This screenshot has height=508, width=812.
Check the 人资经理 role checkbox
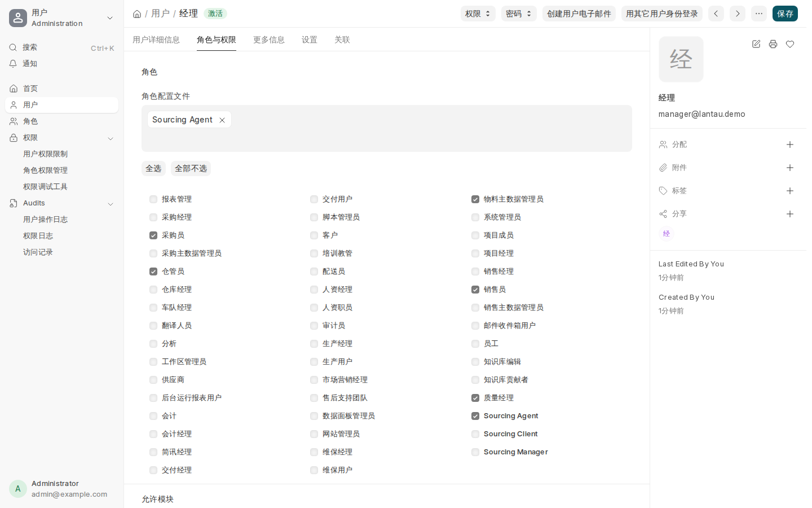pos(314,290)
